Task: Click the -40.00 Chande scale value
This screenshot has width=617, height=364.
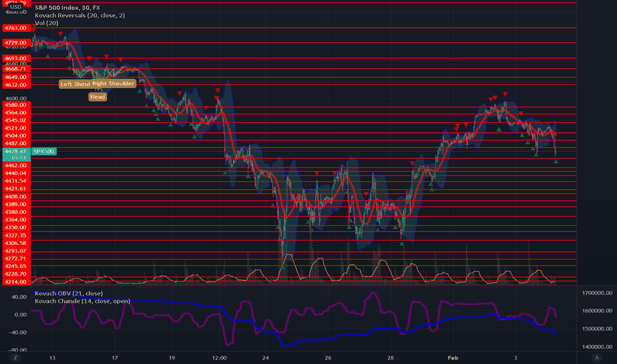Action: point(18,332)
